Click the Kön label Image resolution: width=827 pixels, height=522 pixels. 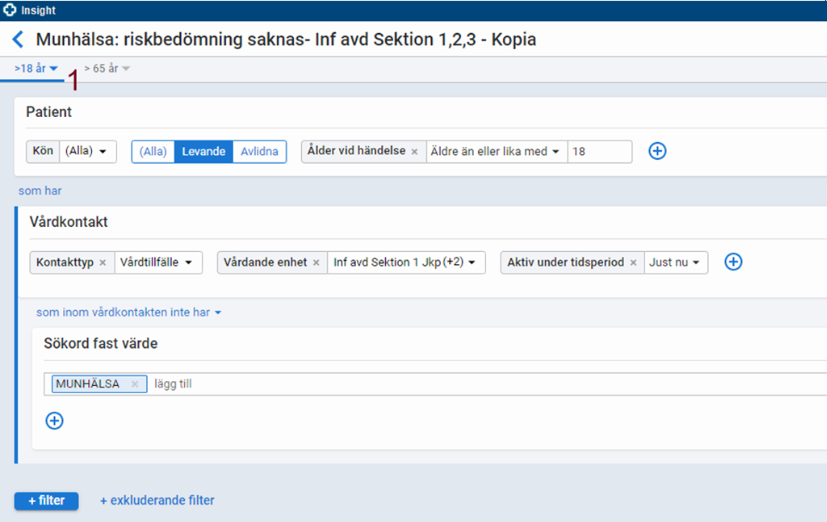43,151
